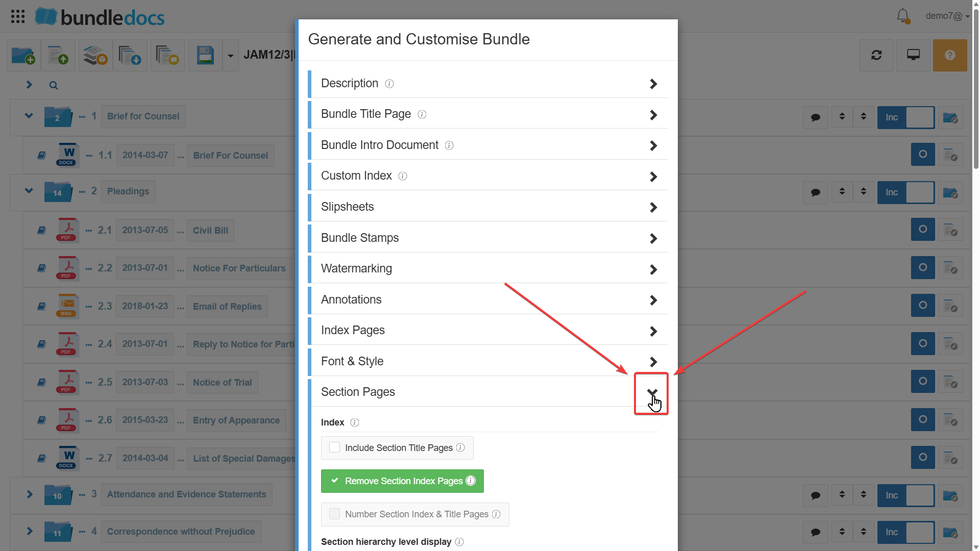Click the save bundle floppy disk icon
The width and height of the screenshot is (980, 551).
tap(205, 55)
